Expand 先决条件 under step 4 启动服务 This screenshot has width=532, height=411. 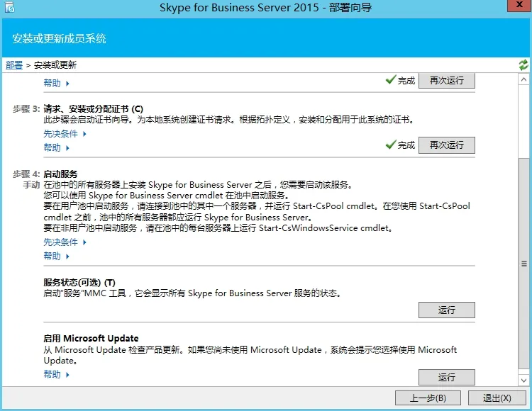(x=65, y=242)
